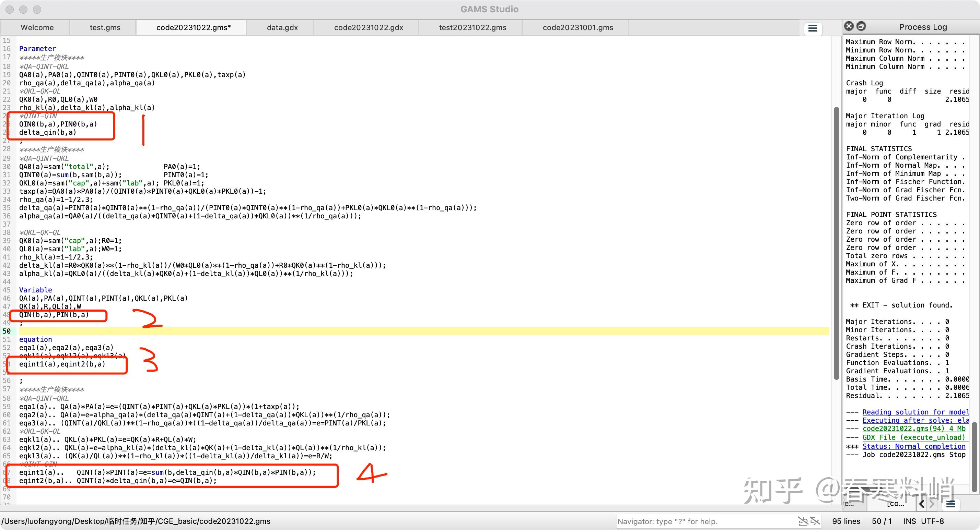
Task: Switch to the code20231022.gdx tab
Action: 368,28
